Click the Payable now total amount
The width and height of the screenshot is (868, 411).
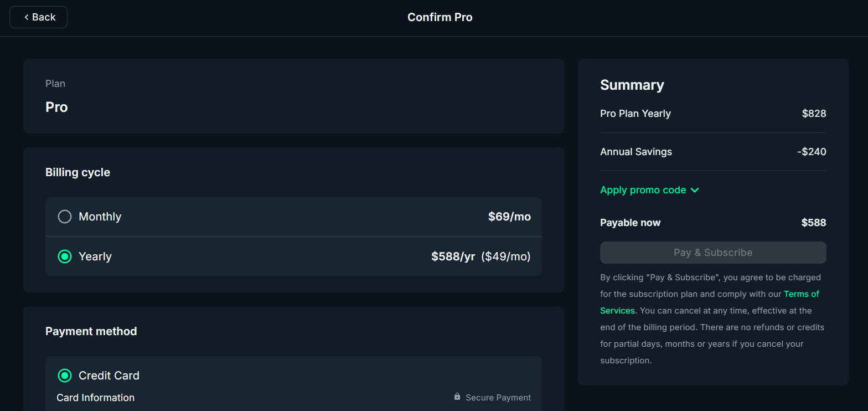click(x=814, y=222)
